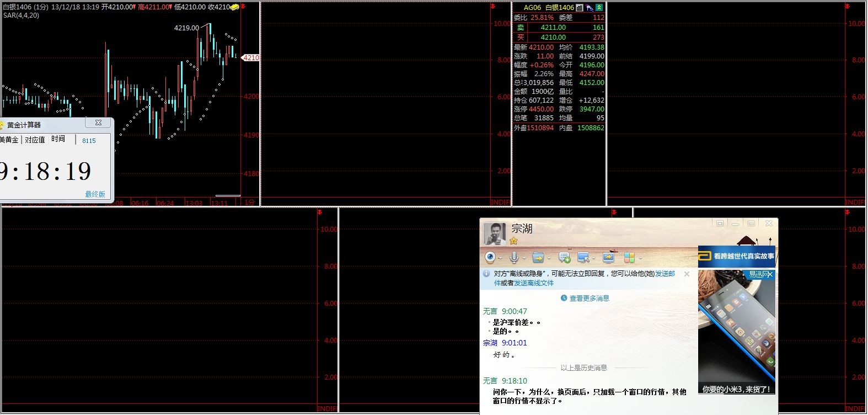
Task: Click the 4219.00 high price label
Action: pos(186,28)
